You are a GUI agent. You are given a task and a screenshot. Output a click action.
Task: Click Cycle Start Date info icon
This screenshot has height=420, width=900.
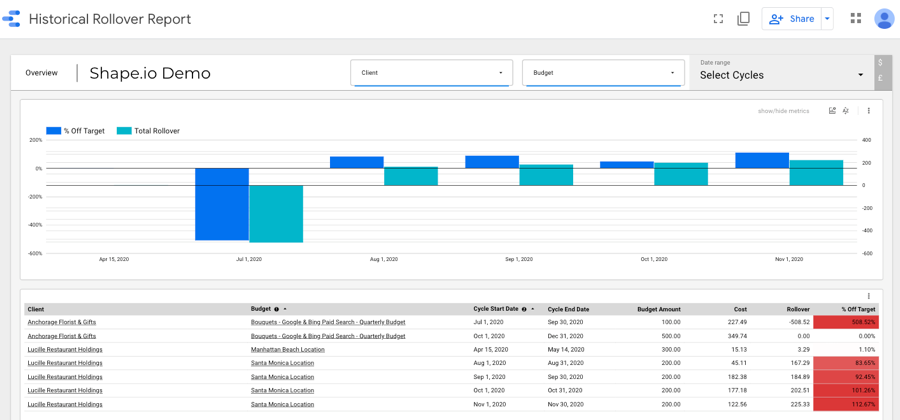point(524,309)
